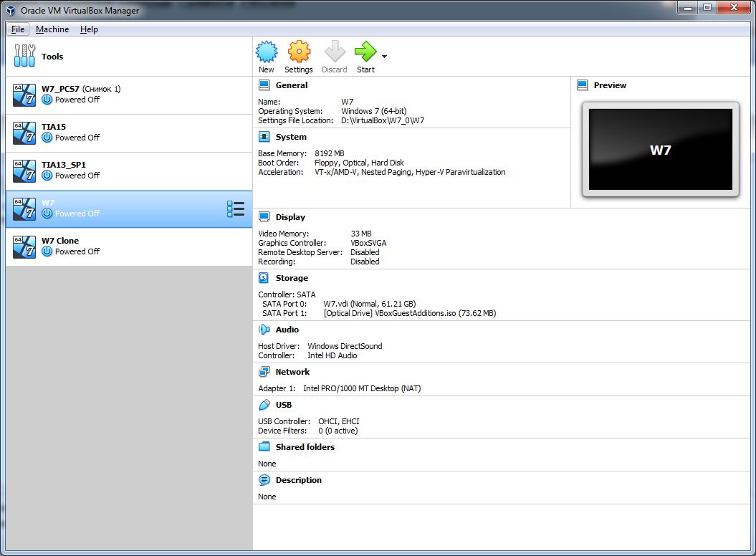This screenshot has width=756, height=556.
Task: Click the W7_PCS7 power status icon
Action: [x=47, y=100]
